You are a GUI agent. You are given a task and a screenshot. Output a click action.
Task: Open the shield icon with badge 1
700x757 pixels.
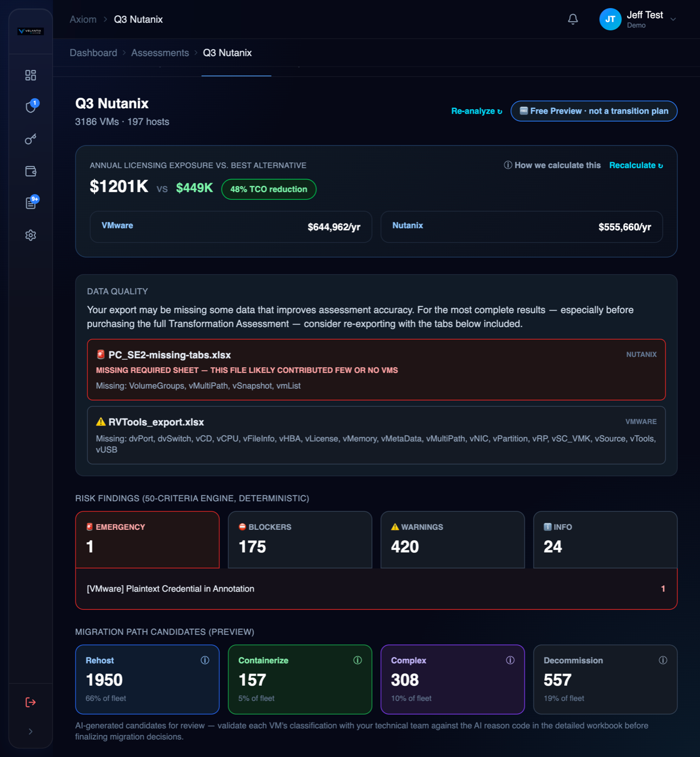[31, 107]
